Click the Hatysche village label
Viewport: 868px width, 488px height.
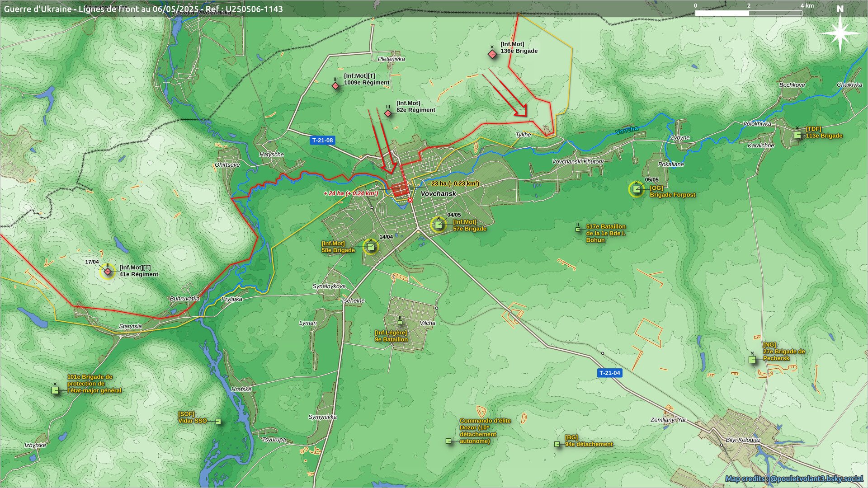point(272,155)
